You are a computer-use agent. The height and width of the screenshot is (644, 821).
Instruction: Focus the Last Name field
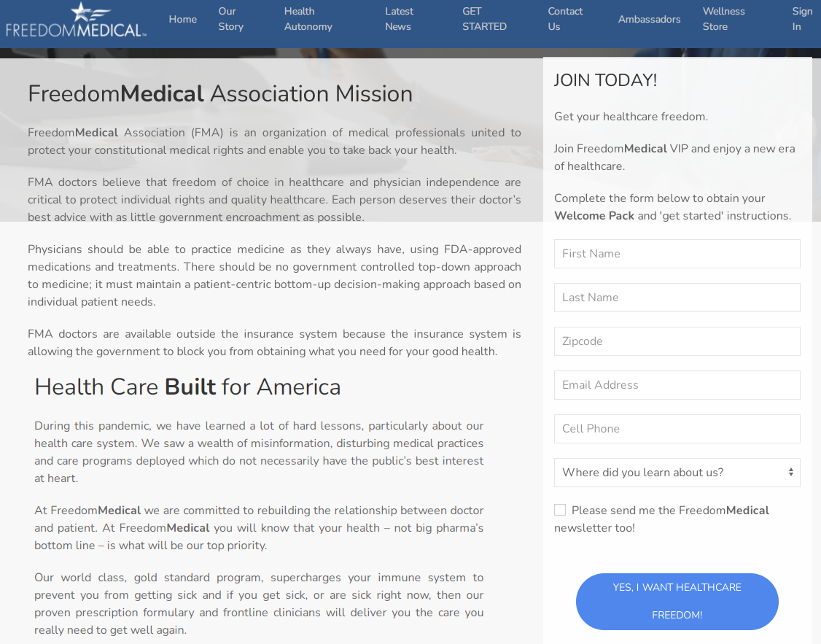(x=677, y=298)
